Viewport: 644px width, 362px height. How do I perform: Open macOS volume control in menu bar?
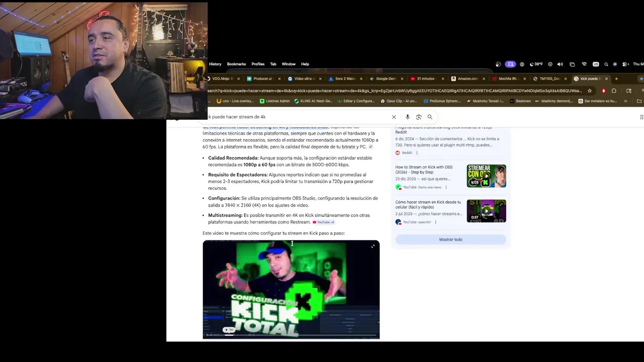pos(560,64)
